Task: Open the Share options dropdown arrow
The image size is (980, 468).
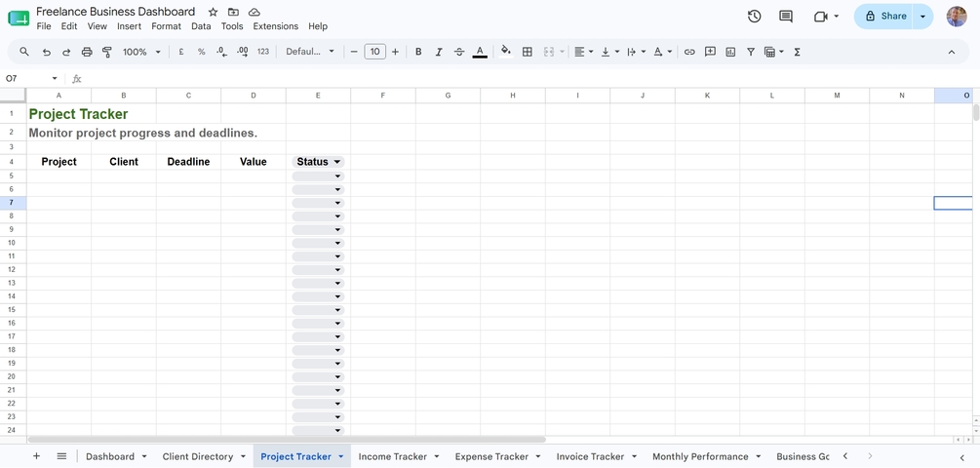Action: (922, 17)
